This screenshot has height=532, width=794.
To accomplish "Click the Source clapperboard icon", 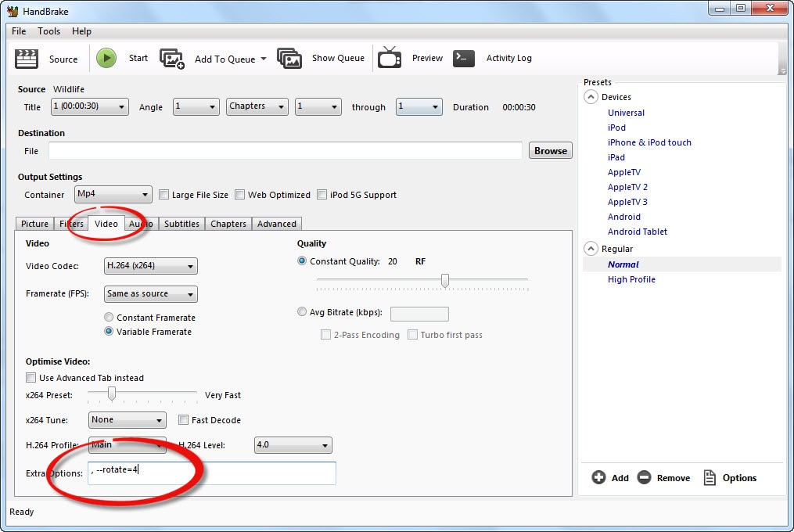I will click(x=27, y=59).
